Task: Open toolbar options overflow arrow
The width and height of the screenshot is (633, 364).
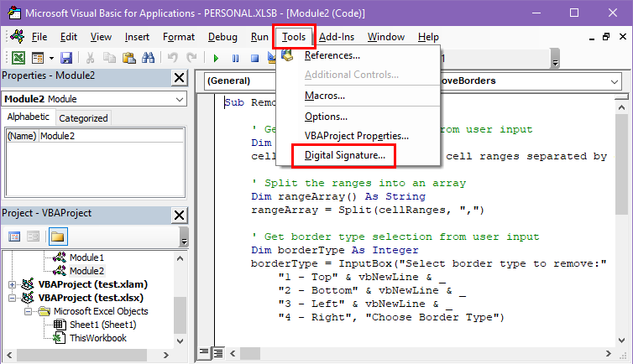Action: coord(555,59)
